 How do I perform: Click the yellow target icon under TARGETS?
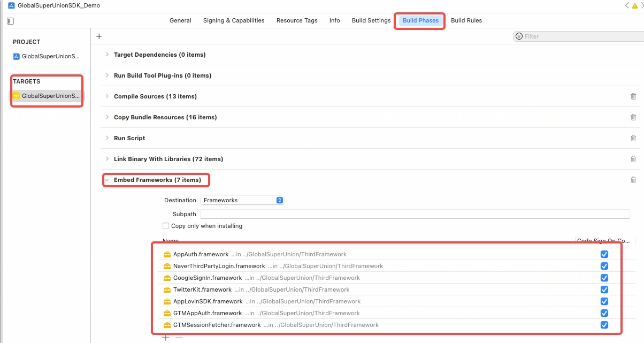click(x=17, y=96)
